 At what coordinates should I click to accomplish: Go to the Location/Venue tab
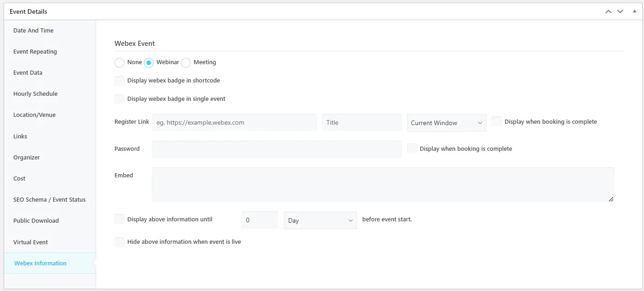pyautogui.click(x=34, y=115)
